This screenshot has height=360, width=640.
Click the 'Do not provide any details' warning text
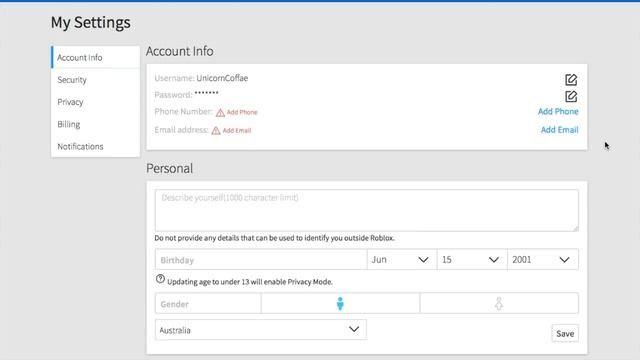click(x=274, y=238)
